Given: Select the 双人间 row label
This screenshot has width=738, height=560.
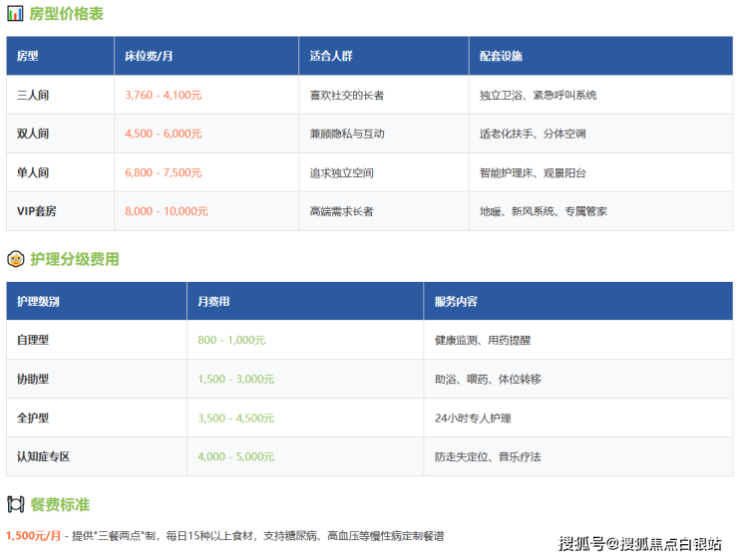Looking at the screenshot, I should pyautogui.click(x=33, y=134).
